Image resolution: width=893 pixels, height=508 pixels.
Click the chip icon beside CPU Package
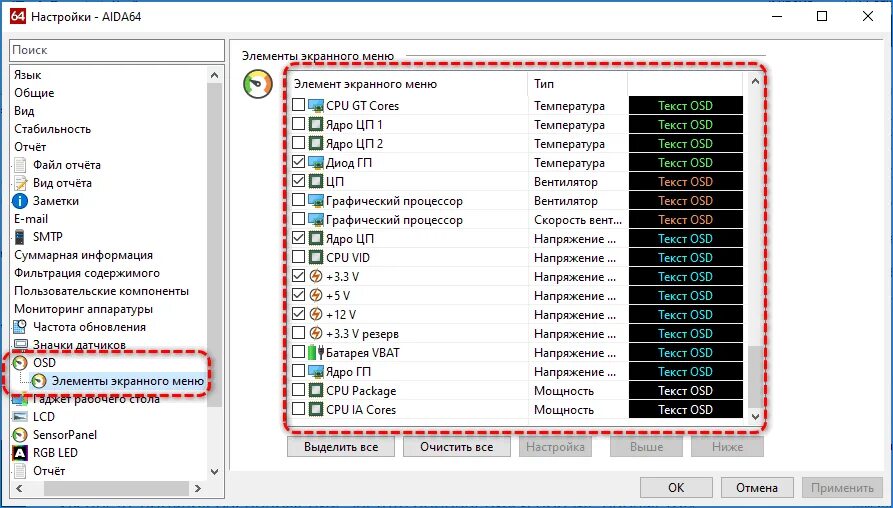click(x=316, y=391)
